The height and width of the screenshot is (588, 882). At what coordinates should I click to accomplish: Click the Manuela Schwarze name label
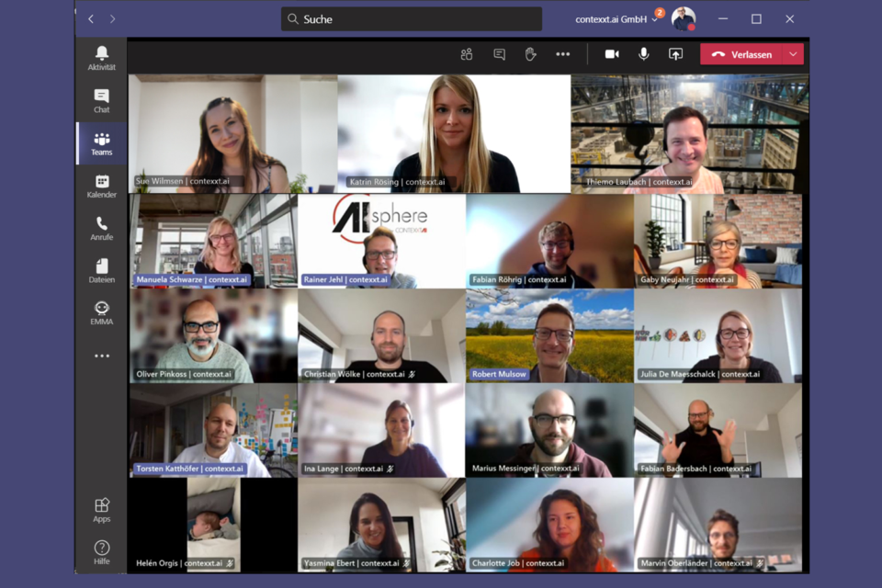pos(191,279)
